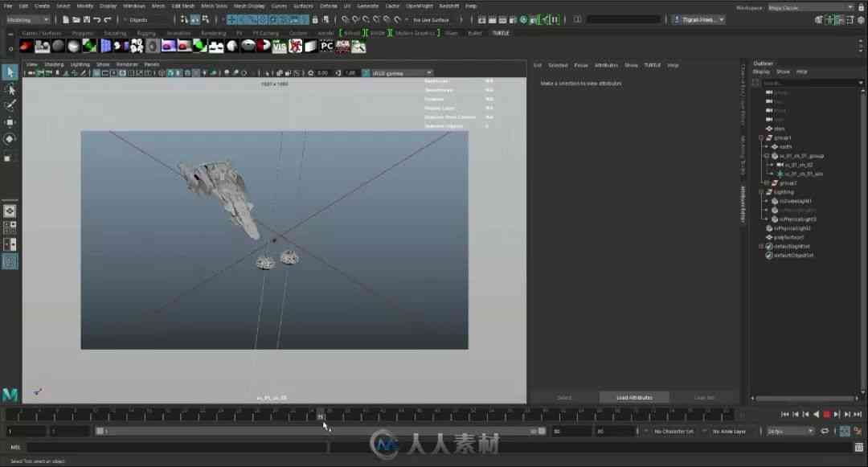Select the arrow Select tool

(10, 72)
